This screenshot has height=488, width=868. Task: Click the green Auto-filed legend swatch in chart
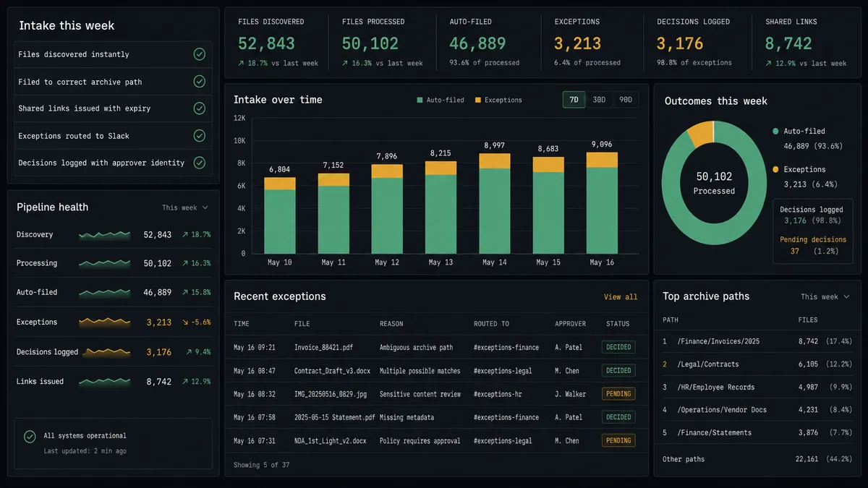coord(420,100)
